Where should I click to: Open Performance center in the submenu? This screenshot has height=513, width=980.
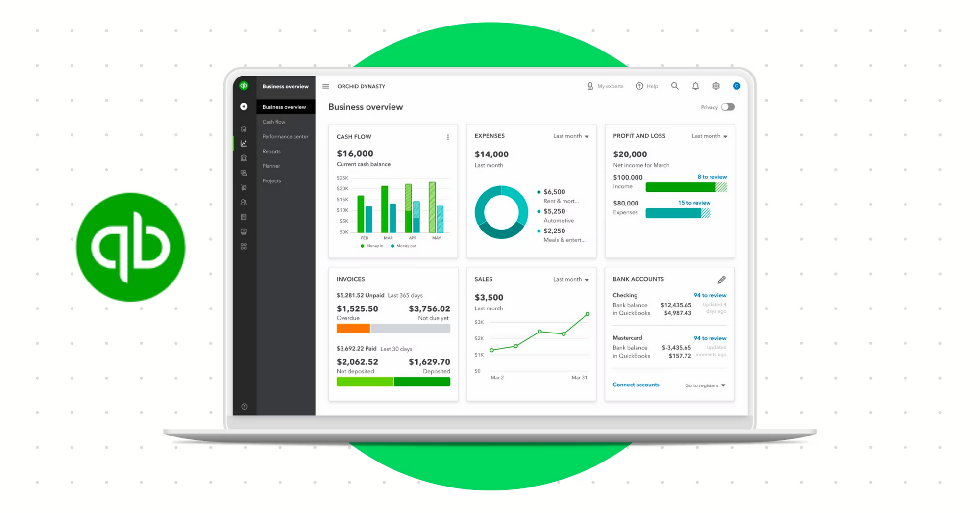(x=286, y=136)
